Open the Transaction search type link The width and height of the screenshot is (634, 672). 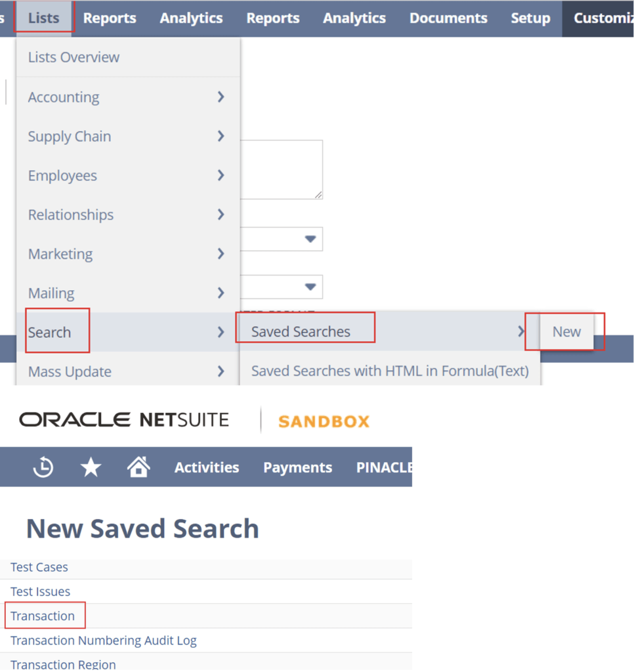[43, 616]
